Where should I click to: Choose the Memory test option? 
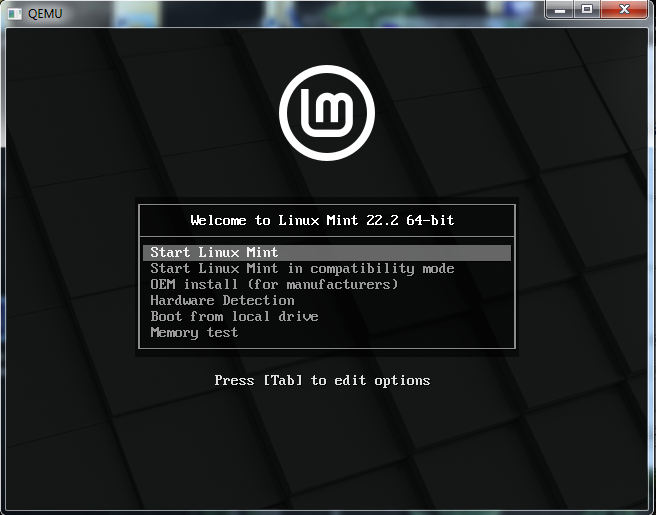(194, 333)
